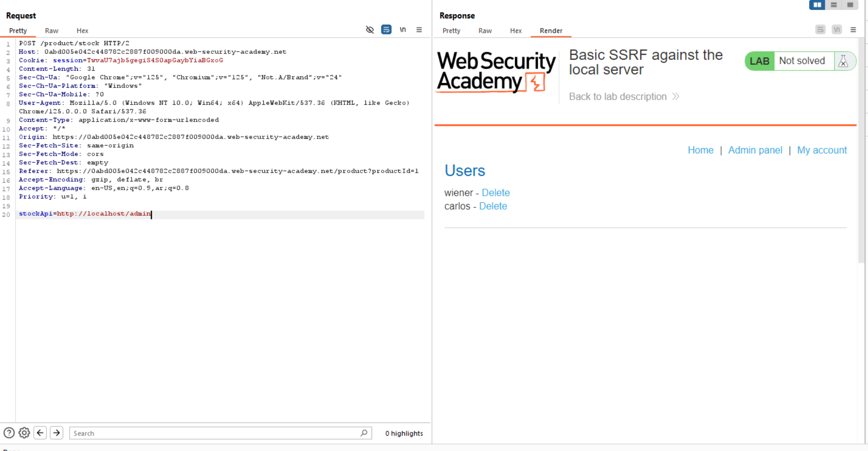Click the Users heading

465,171
